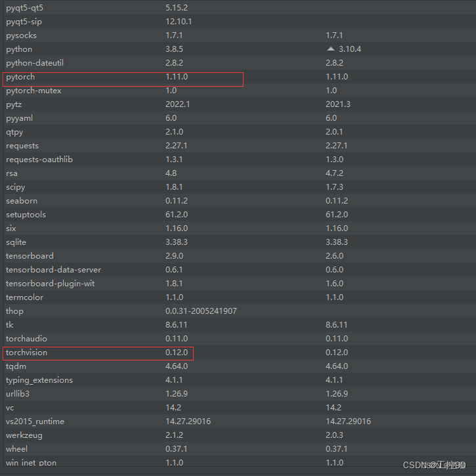Select the sqlite package name

pos(16,242)
